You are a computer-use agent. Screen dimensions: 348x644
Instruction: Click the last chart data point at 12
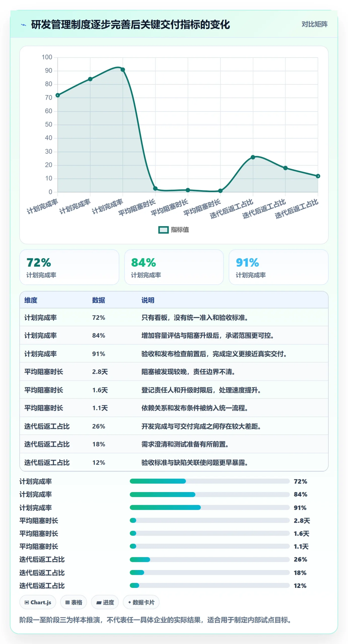(x=318, y=176)
